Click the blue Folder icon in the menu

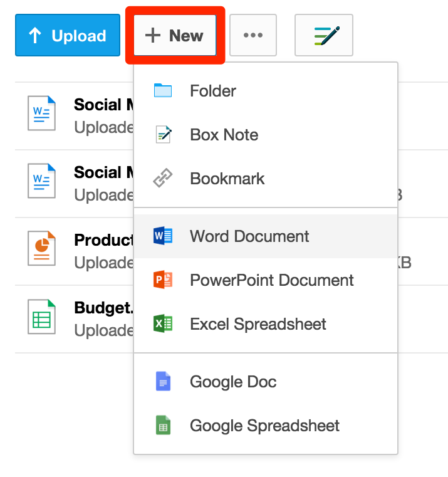point(163,91)
